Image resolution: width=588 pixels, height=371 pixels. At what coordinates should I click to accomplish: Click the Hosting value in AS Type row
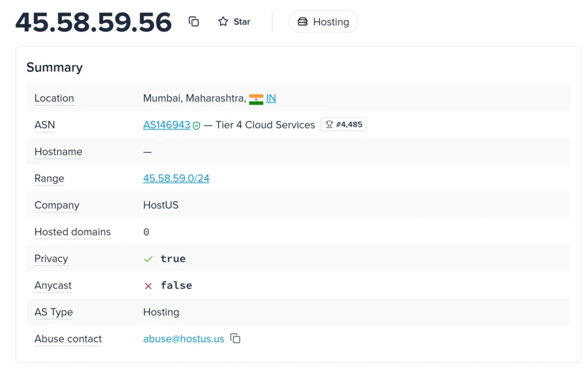161,312
